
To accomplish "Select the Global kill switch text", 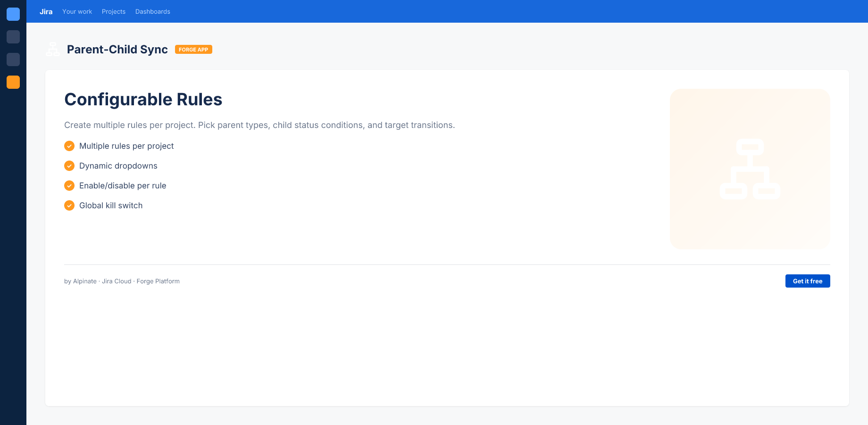I will coord(111,205).
